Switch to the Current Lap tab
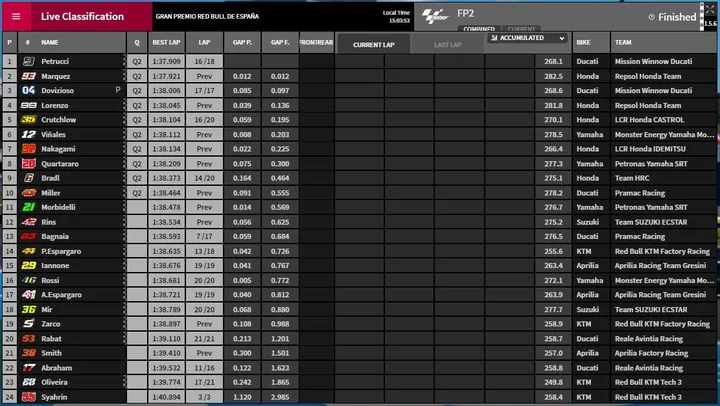The image size is (720, 406). point(374,45)
